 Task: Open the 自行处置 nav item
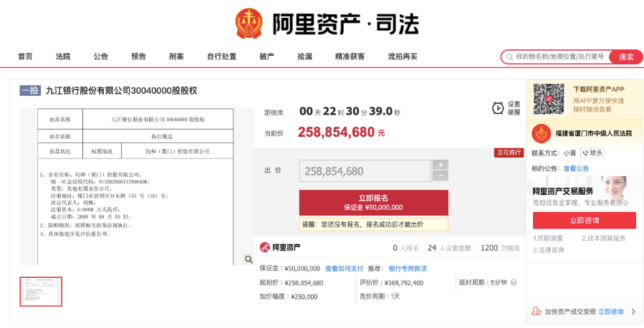pos(222,57)
